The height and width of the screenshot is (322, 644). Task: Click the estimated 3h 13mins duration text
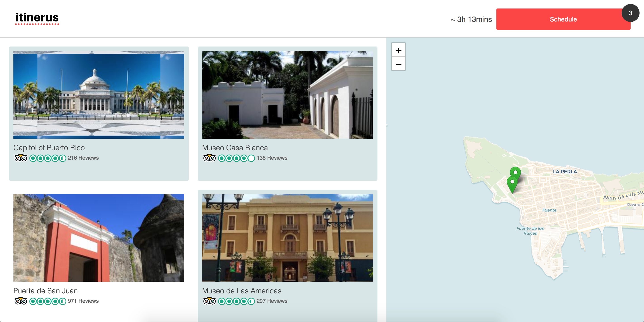pos(471,19)
